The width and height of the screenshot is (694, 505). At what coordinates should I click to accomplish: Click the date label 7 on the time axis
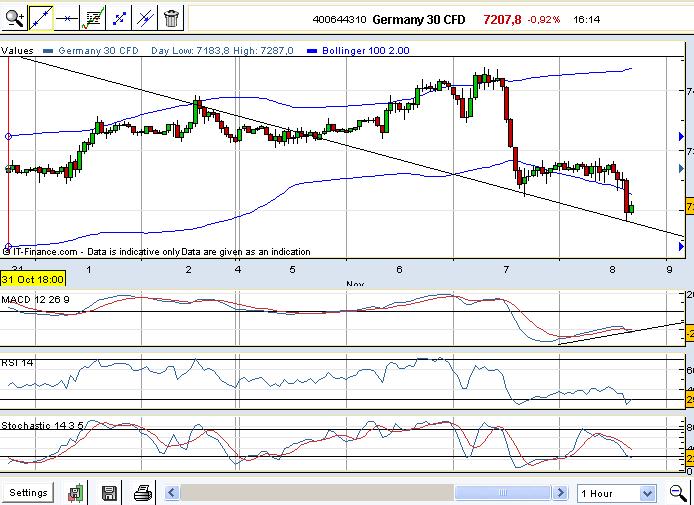tap(506, 270)
